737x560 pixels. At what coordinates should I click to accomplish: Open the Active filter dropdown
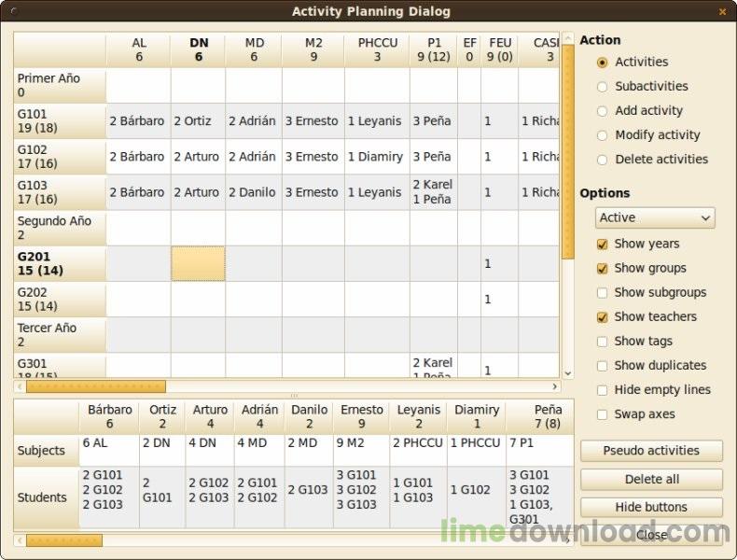(x=655, y=217)
